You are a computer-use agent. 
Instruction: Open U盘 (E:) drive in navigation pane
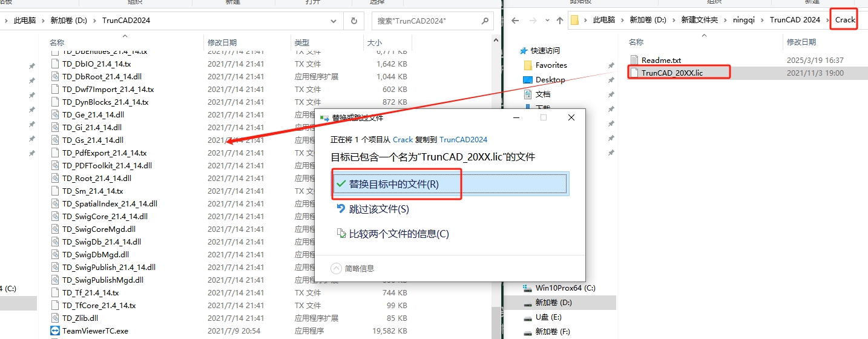click(548, 317)
